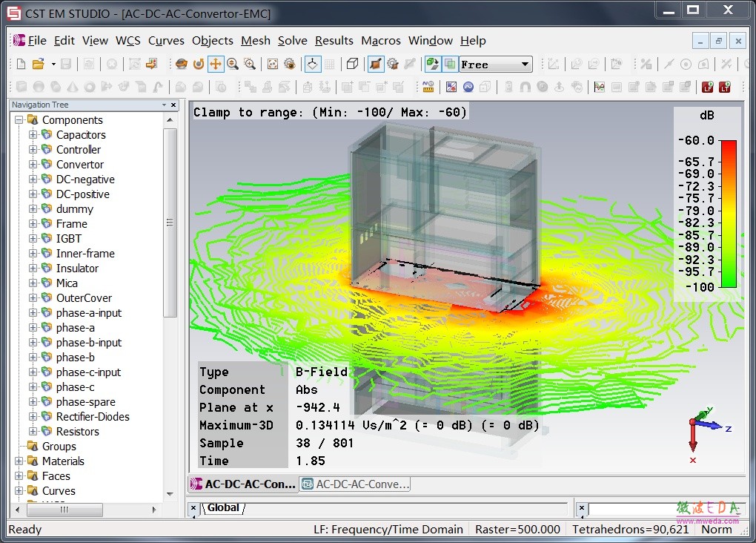Open the Solve menu
This screenshot has height=543, width=756.
tap(292, 41)
